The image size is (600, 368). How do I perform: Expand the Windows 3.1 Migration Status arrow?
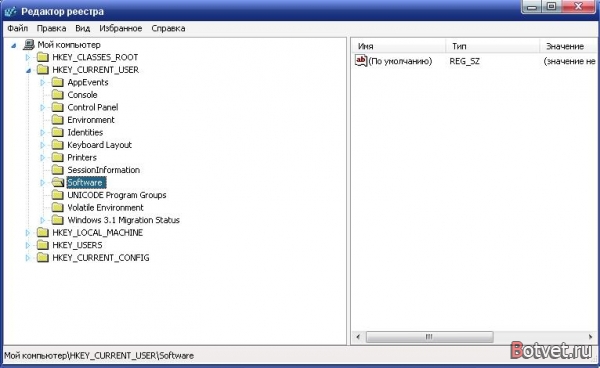click(42, 220)
